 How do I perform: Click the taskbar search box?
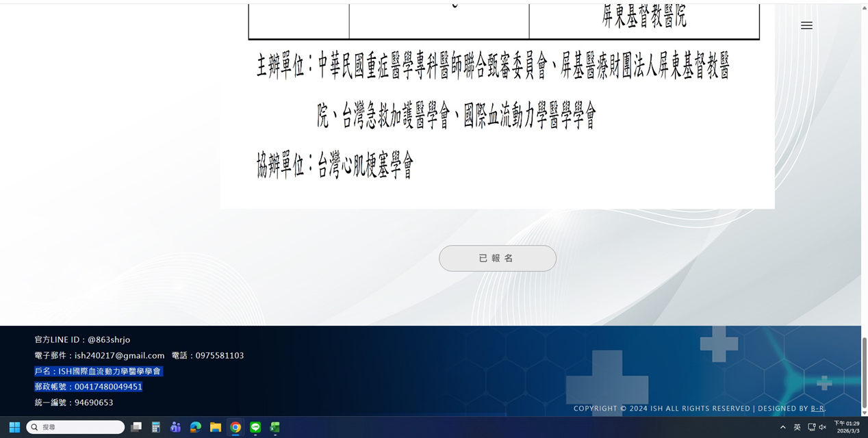point(75,427)
